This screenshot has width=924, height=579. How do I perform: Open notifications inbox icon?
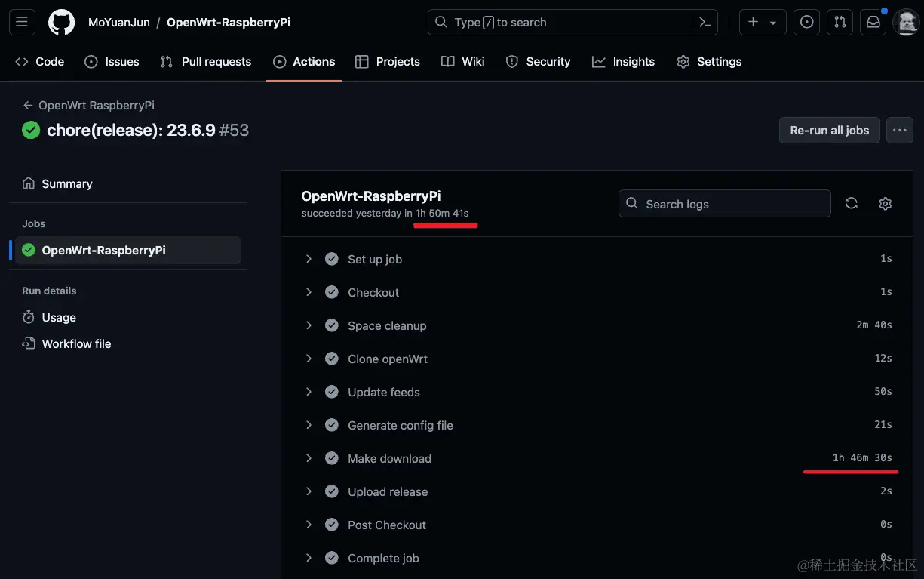873,23
